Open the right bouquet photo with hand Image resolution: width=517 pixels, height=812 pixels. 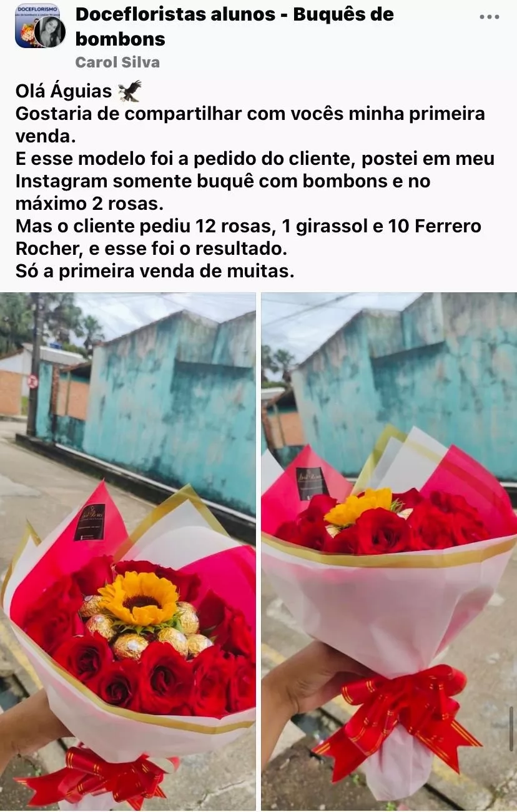[389, 552]
